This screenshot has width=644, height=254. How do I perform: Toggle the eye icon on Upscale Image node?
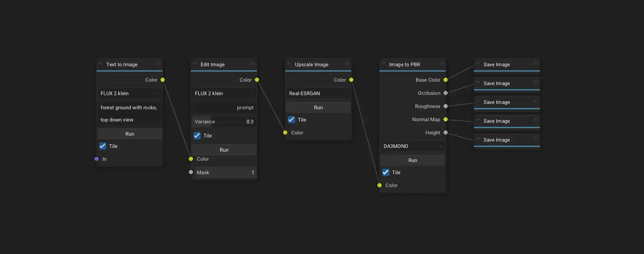(347, 63)
